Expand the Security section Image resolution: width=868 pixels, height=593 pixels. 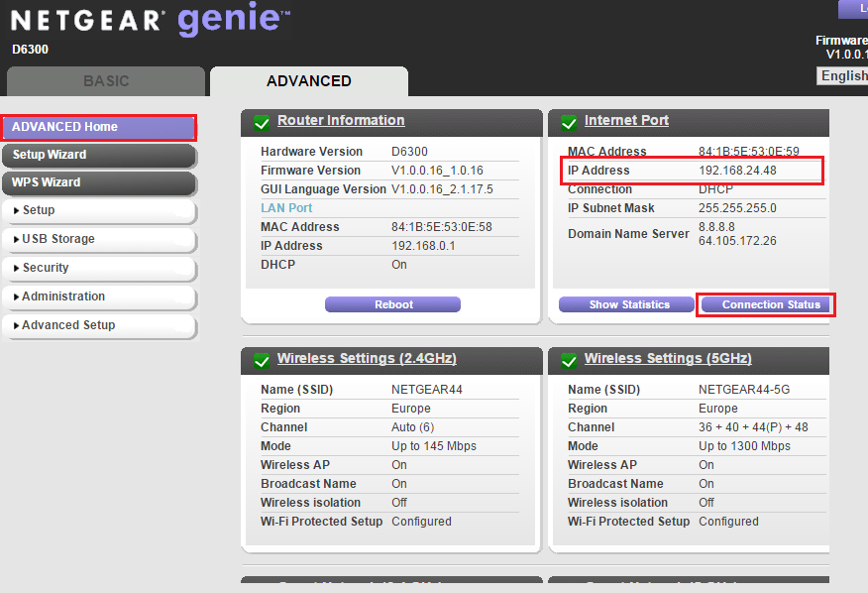click(99, 268)
